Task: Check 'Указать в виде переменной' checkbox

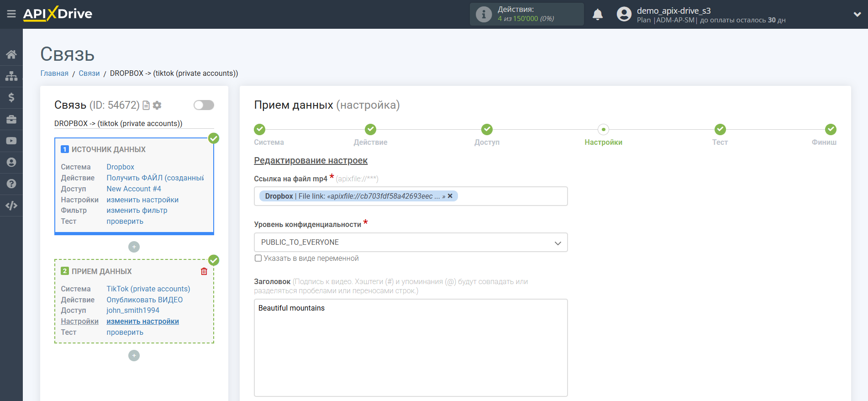Action: [258, 258]
